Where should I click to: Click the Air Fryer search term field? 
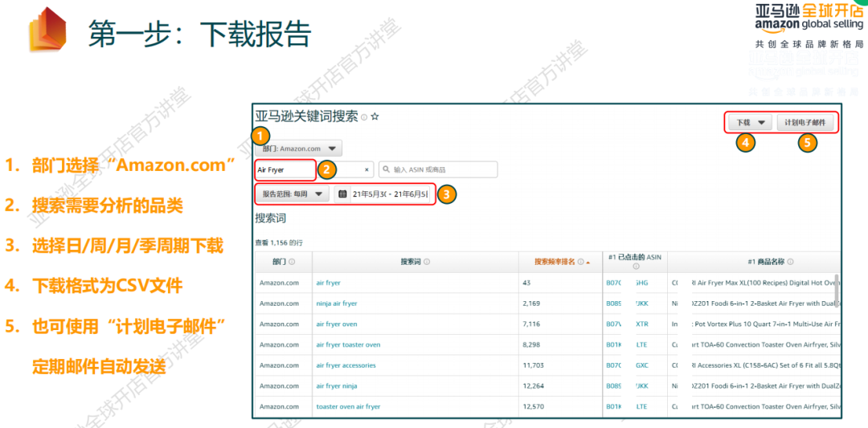coord(285,170)
